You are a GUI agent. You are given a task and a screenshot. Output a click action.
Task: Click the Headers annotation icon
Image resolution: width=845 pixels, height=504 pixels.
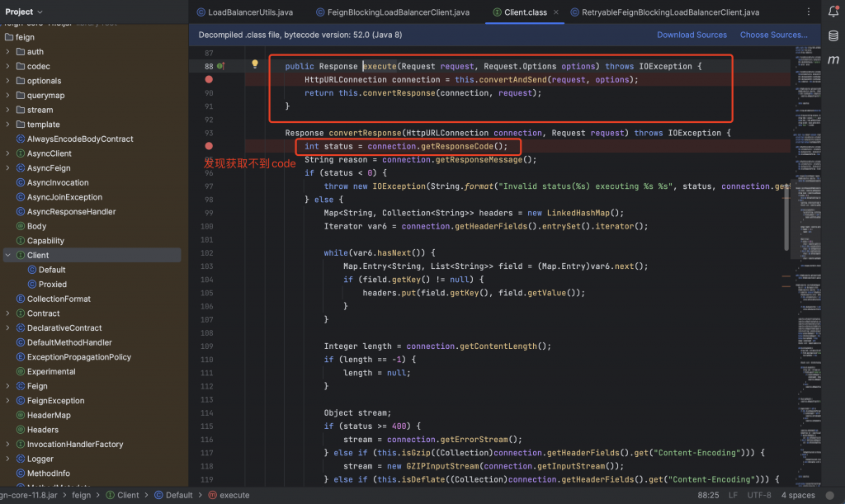pos(21,430)
